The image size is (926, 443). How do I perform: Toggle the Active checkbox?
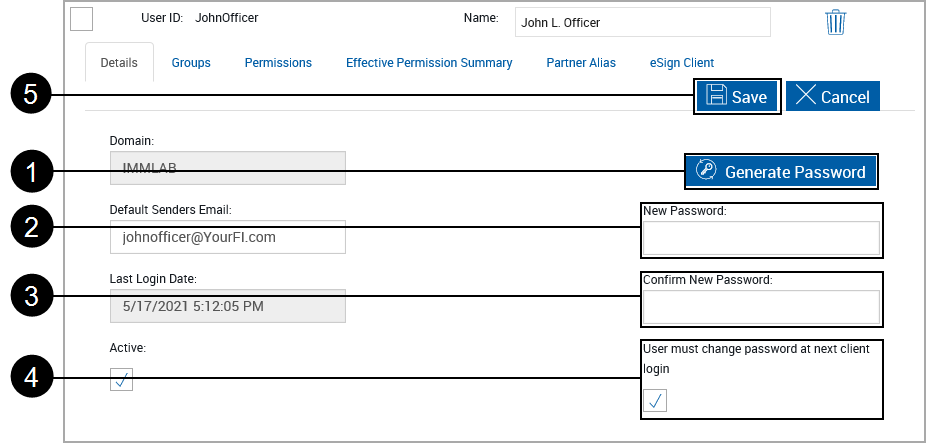(122, 380)
